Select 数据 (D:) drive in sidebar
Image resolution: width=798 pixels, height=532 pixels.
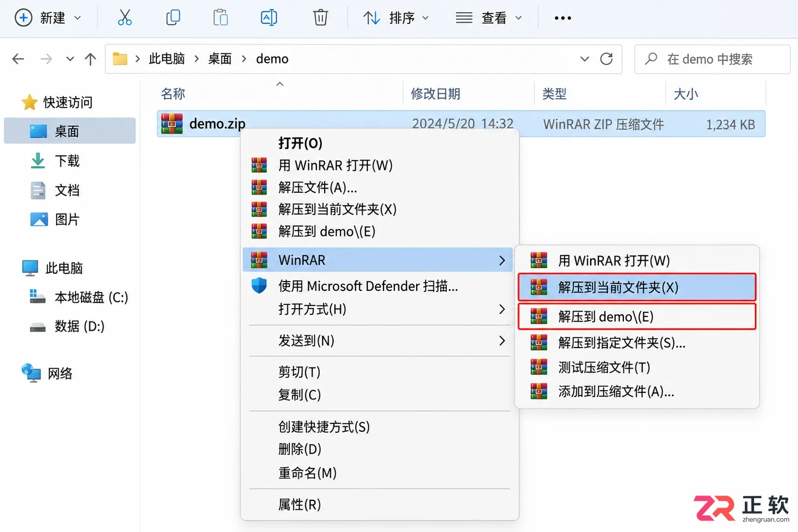[x=79, y=326]
